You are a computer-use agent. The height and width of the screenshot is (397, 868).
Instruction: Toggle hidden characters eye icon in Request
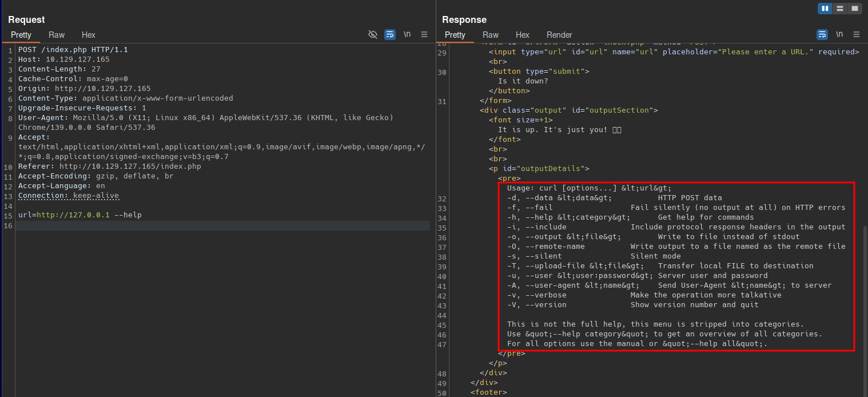(373, 34)
